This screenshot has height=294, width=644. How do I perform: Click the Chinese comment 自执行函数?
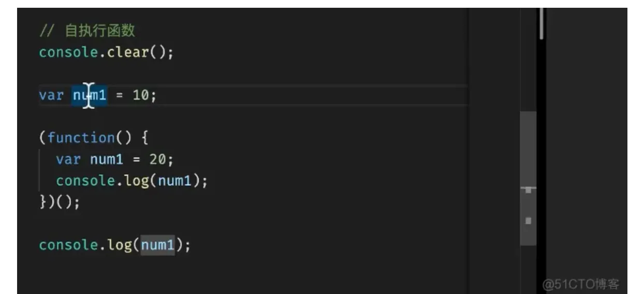[99, 31]
